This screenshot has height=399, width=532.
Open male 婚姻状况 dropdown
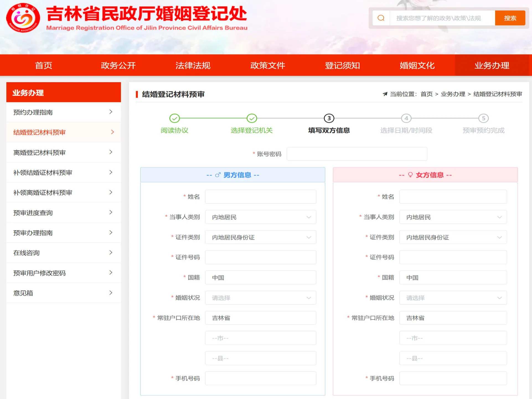[260, 298]
